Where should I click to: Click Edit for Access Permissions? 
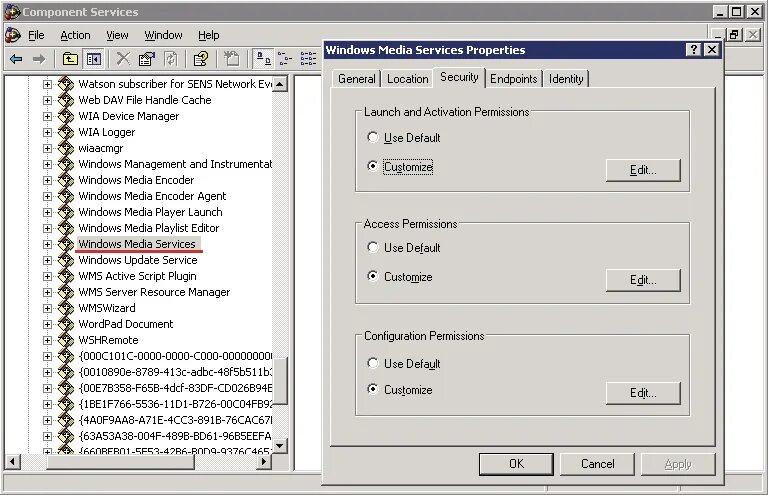point(643,280)
